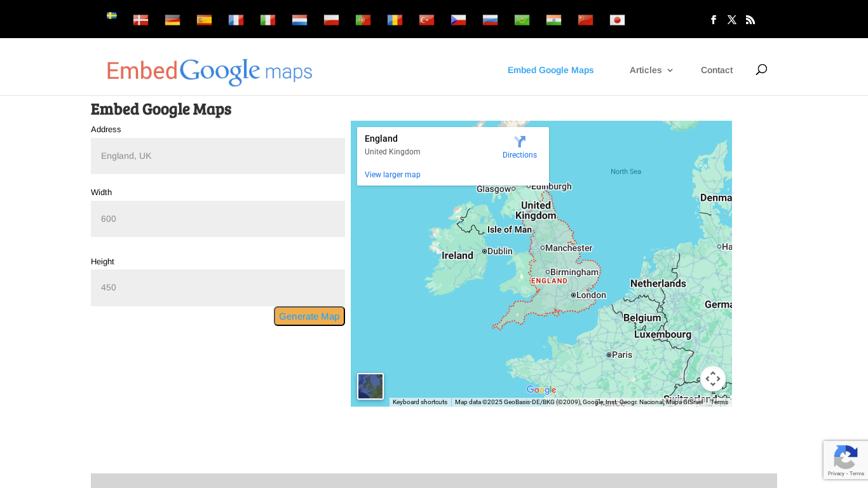
Task: Open the X (Twitter) social icon
Action: (x=732, y=20)
